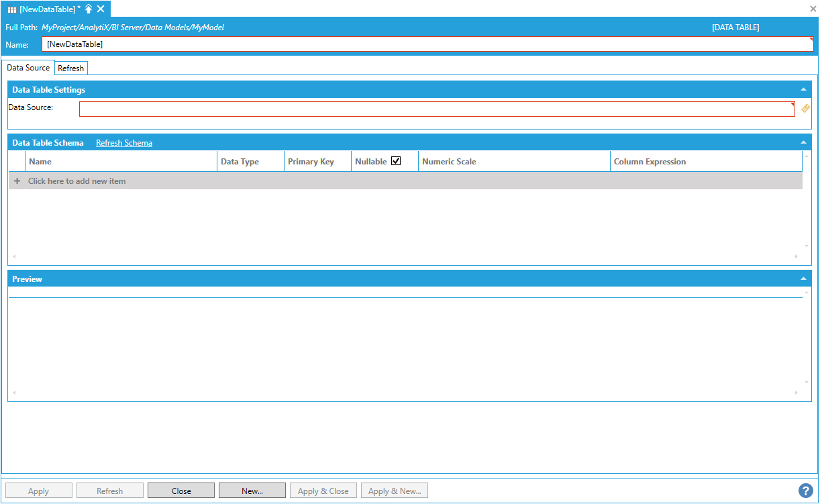Viewport: 820px width, 504px height.
Task: Click the New... button
Action: tap(252, 491)
